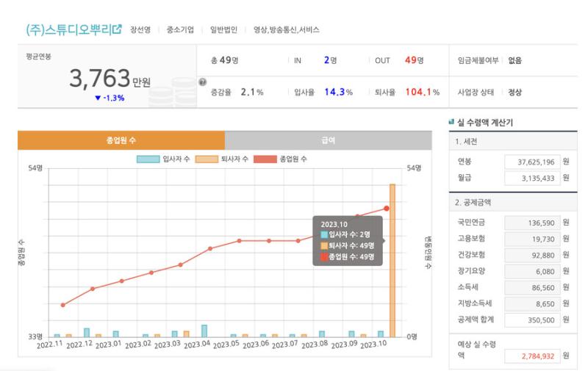The height and width of the screenshot is (371, 588).
Task: Switch to the 급여 tab
Action: tap(328, 140)
